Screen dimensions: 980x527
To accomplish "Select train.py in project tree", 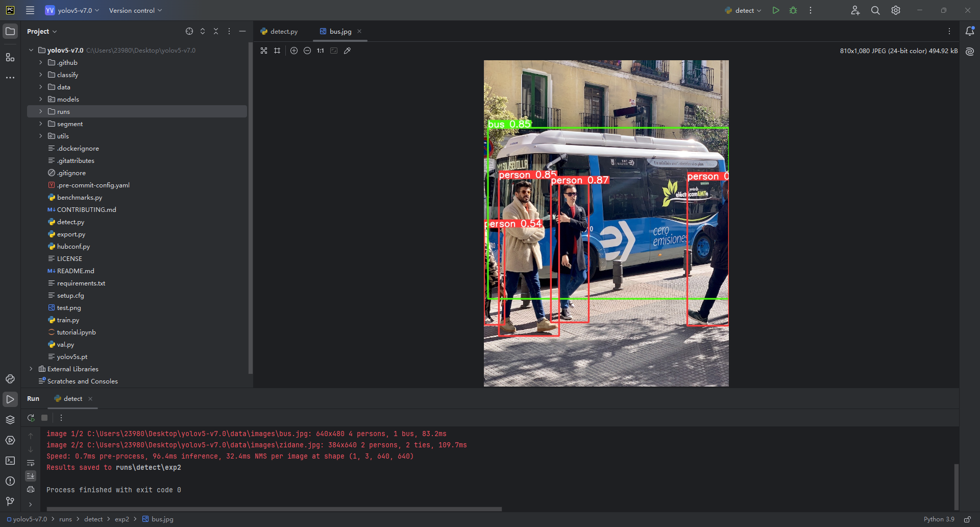I will point(68,320).
